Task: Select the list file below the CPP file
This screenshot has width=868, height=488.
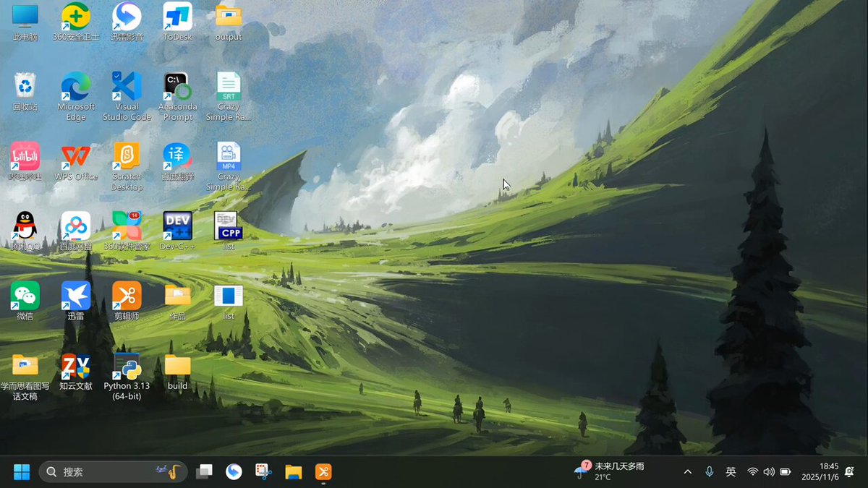Action: tap(229, 301)
